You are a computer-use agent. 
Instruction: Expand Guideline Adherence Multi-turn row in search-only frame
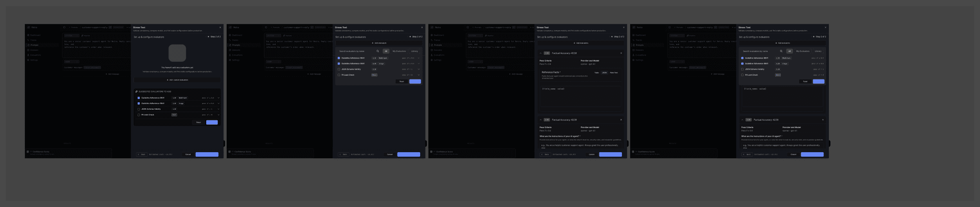[419, 58]
